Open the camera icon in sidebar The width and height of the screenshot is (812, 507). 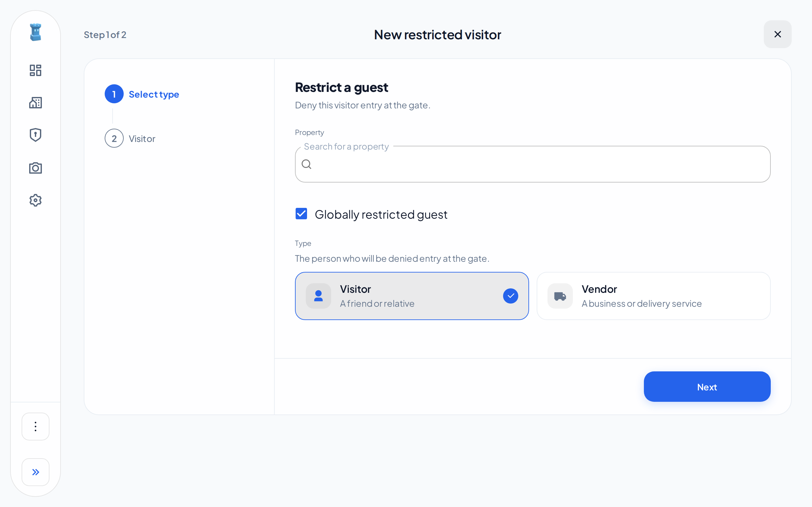36,168
